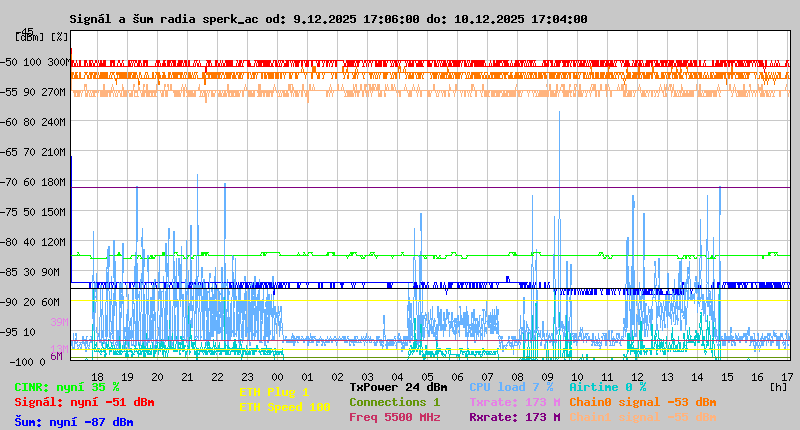
Task: Select the 'CINR: nyní 35 %' legend entry
Action: pos(67,387)
